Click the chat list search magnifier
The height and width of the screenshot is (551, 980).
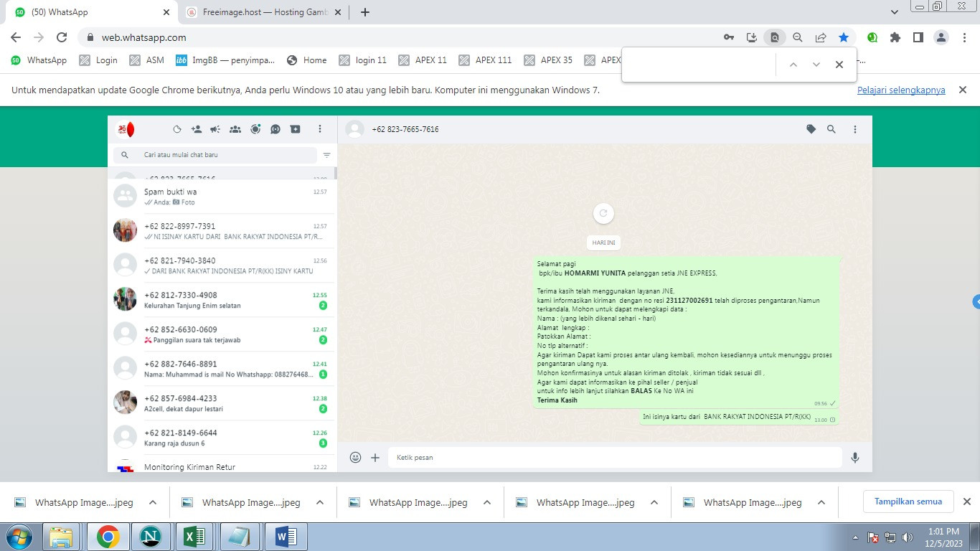pos(125,155)
